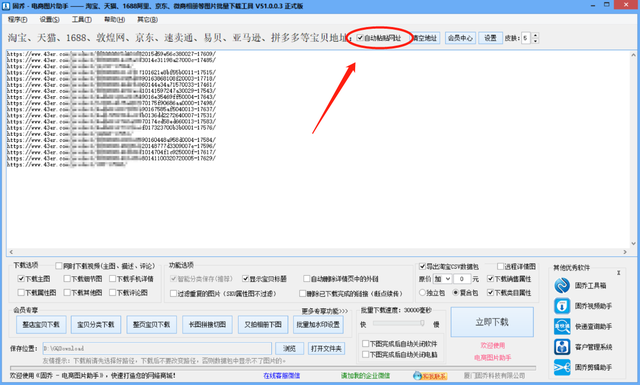Click the 保存位置 path field
This screenshot has width=640, height=385.
157,349
